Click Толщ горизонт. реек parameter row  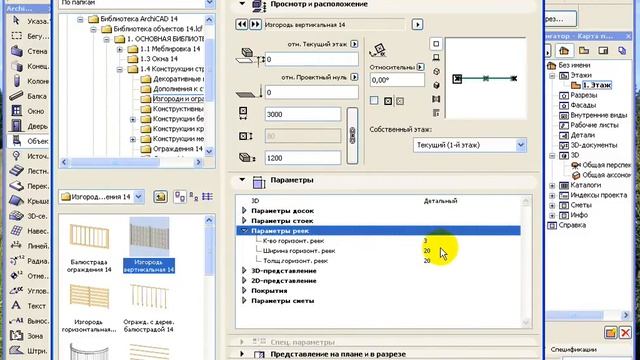[x=378, y=261]
